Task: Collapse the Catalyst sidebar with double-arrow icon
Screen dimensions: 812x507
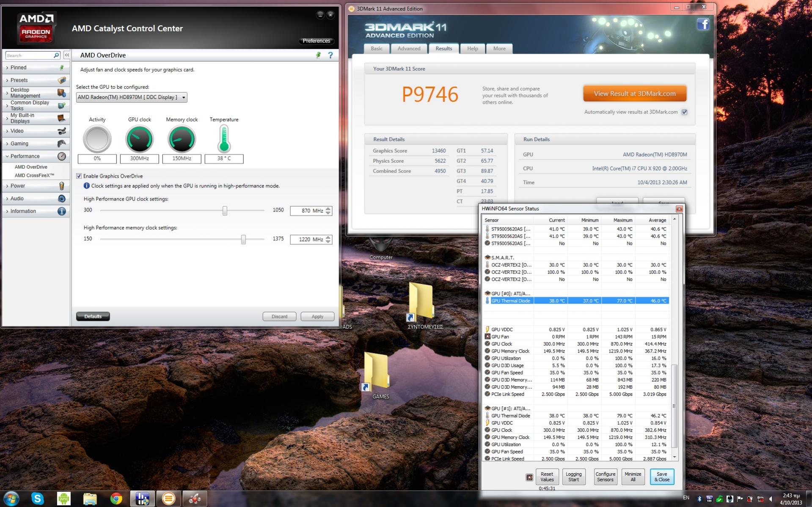Action: (x=67, y=55)
